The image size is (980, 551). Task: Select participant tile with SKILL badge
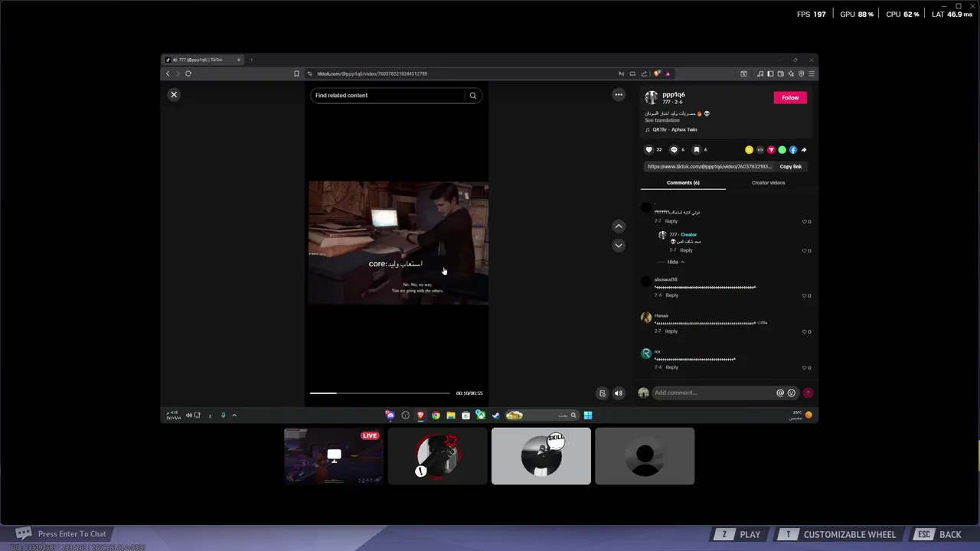pos(541,456)
